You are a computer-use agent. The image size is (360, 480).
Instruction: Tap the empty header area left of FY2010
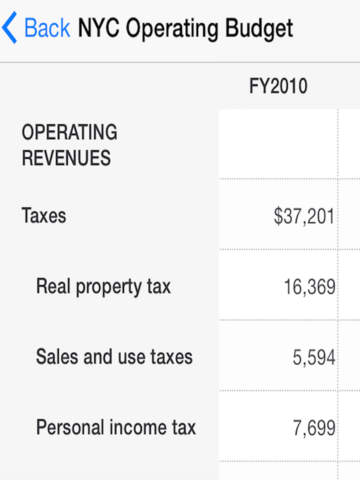(109, 86)
